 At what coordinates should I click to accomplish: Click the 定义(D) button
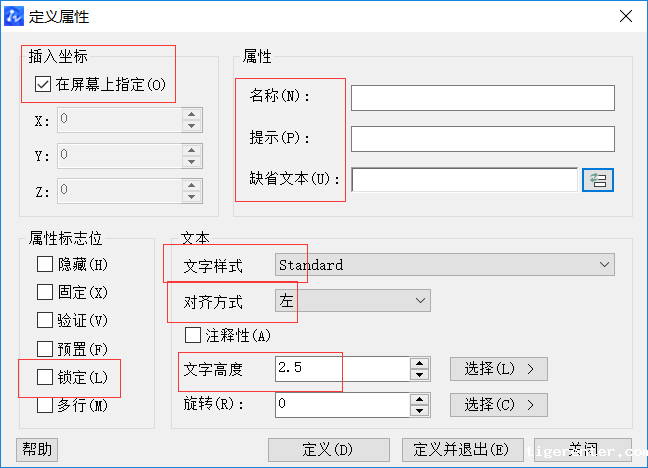click(329, 449)
